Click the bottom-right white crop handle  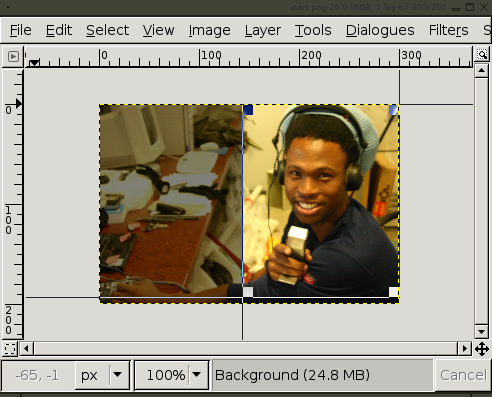394,292
